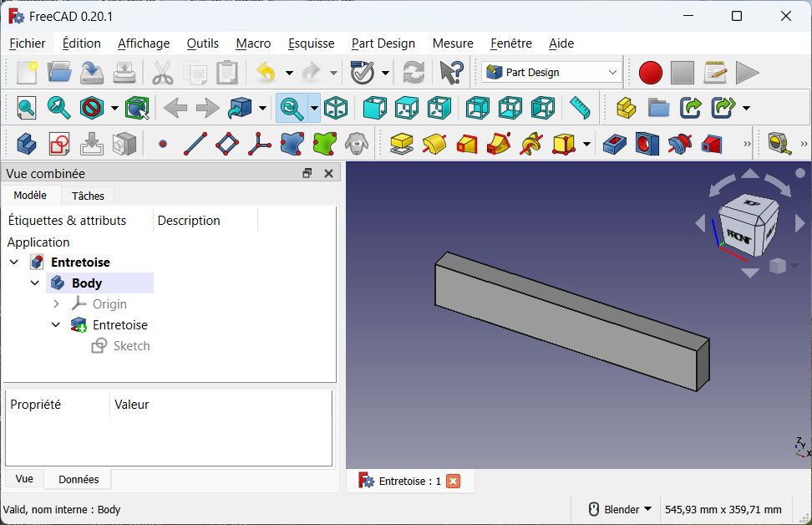Click the FRONT face of navigation cube
This screenshot has height=525, width=812.
(x=739, y=236)
